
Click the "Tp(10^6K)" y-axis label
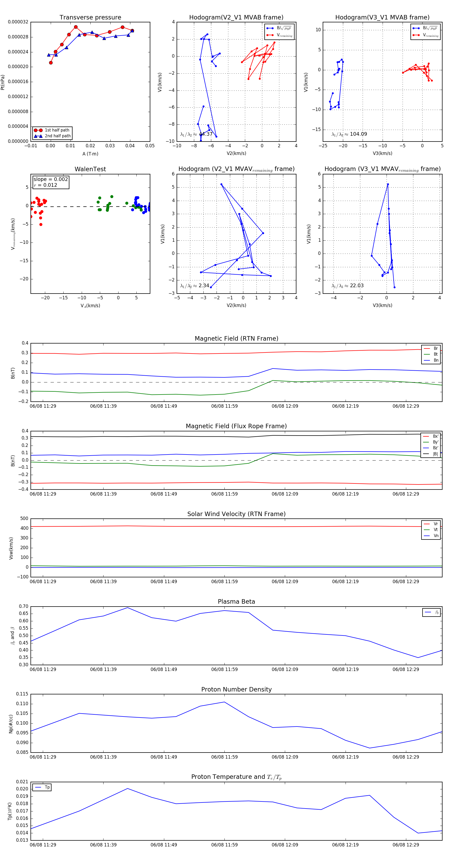[10, 811]
